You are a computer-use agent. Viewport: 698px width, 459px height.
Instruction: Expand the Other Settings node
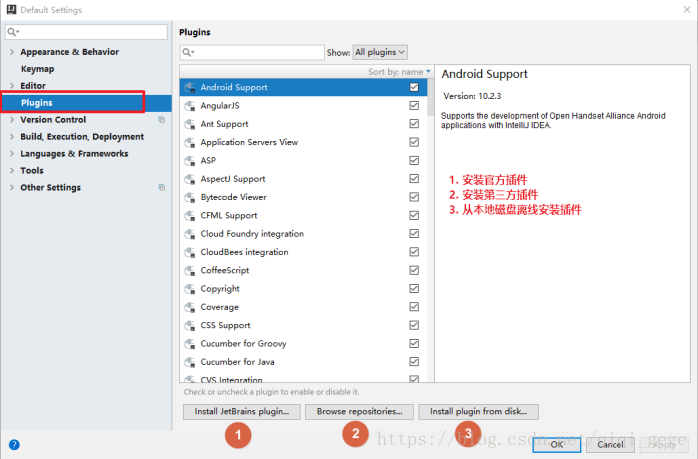pyautogui.click(x=12, y=187)
